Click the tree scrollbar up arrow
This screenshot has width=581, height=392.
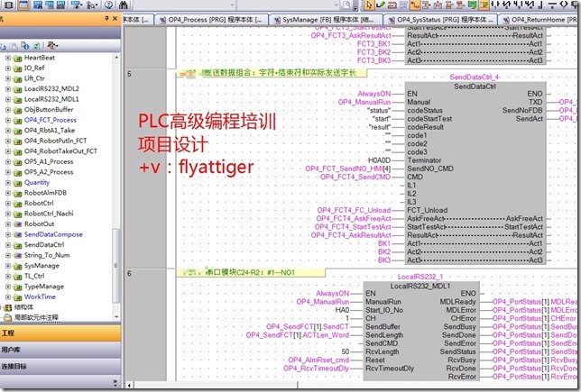point(116,58)
